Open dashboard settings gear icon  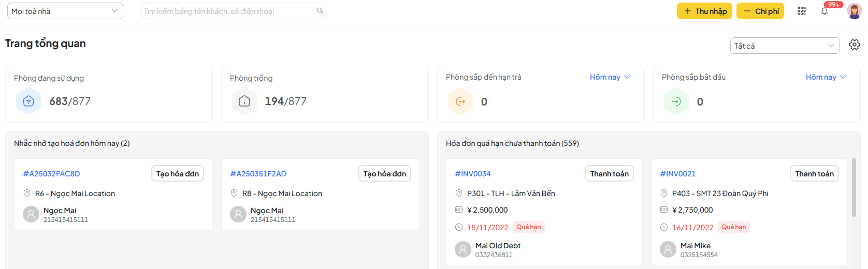854,45
